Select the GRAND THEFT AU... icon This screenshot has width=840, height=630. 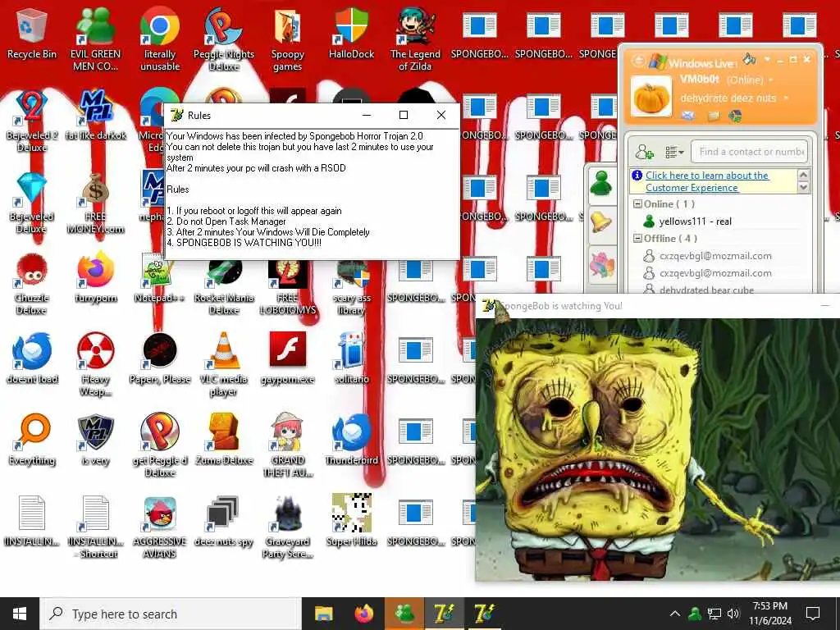click(288, 445)
